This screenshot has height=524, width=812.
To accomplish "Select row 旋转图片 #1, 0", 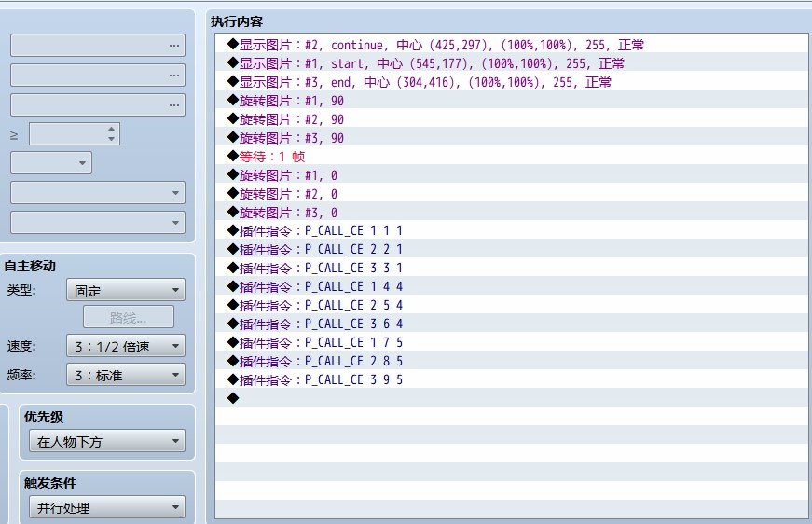I will [x=512, y=175].
